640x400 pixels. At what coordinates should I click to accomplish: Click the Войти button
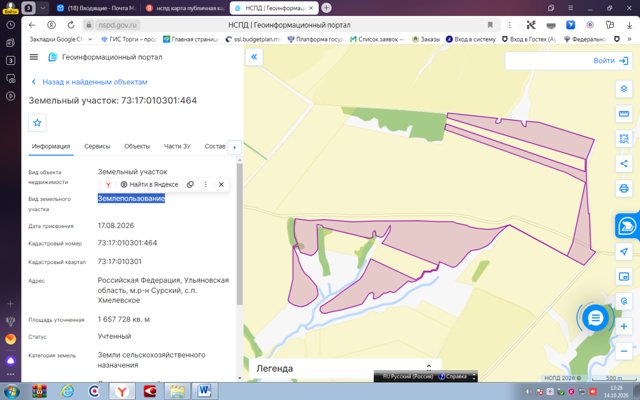569,61
